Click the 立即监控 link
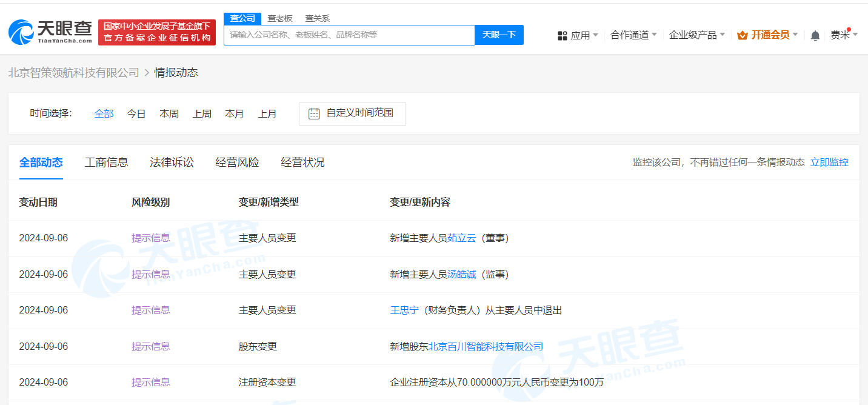 [x=829, y=162]
